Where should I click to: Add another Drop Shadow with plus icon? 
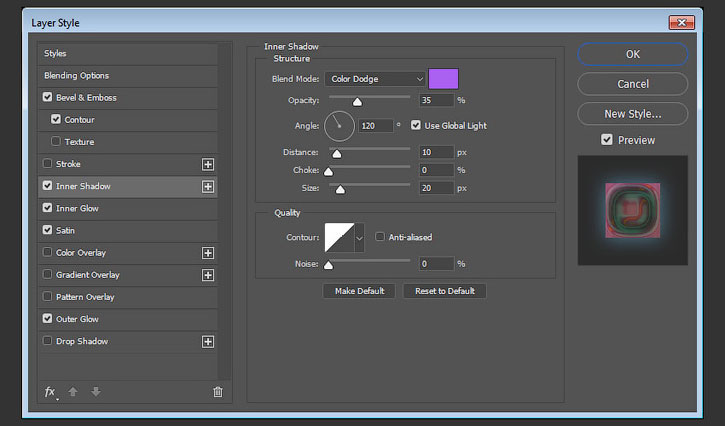(x=208, y=342)
